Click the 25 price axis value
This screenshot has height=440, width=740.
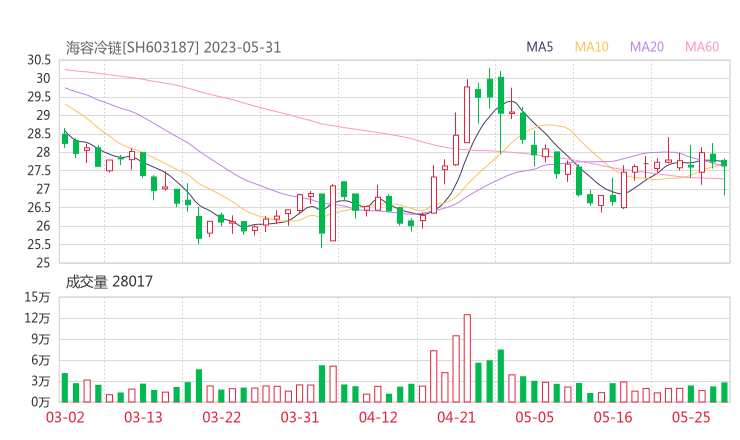click(x=43, y=262)
